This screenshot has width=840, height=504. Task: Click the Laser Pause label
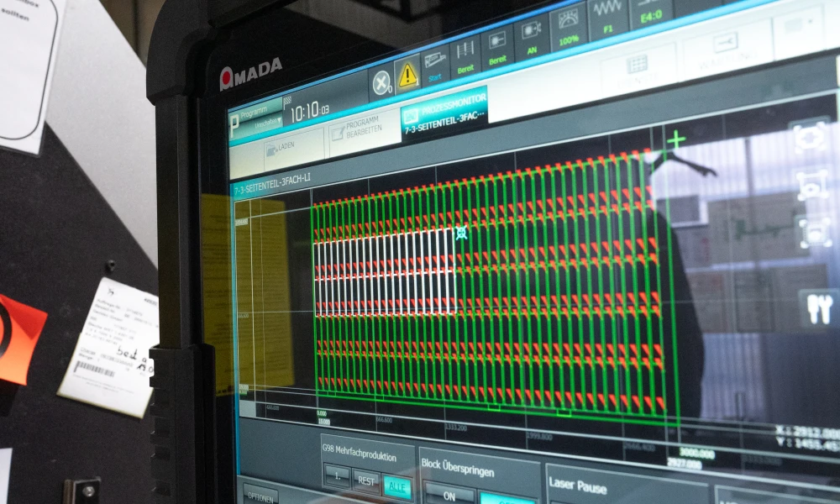(x=578, y=486)
